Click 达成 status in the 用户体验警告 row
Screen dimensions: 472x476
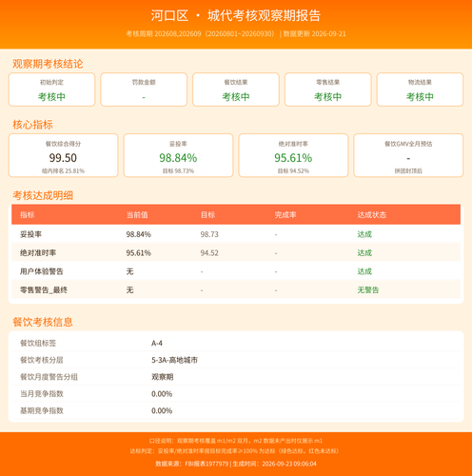(x=364, y=271)
